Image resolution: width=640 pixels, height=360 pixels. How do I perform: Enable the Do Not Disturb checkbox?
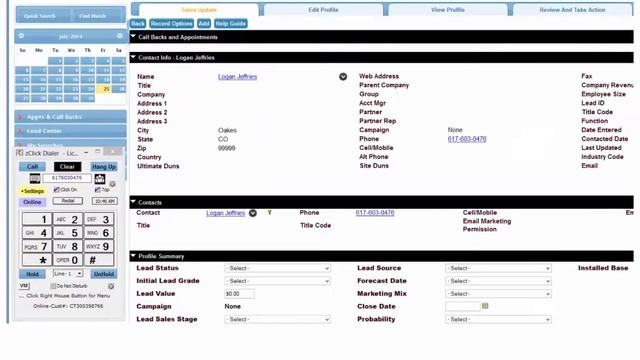tap(53, 286)
